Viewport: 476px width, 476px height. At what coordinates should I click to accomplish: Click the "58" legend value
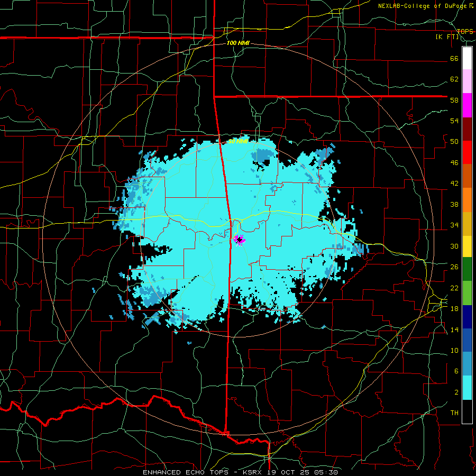coord(454,100)
